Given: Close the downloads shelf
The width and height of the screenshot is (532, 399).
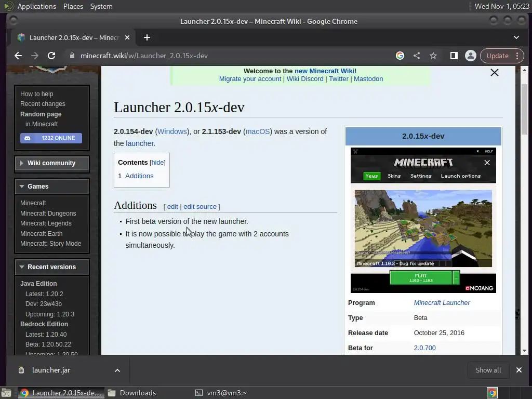Looking at the screenshot, I should point(519,370).
